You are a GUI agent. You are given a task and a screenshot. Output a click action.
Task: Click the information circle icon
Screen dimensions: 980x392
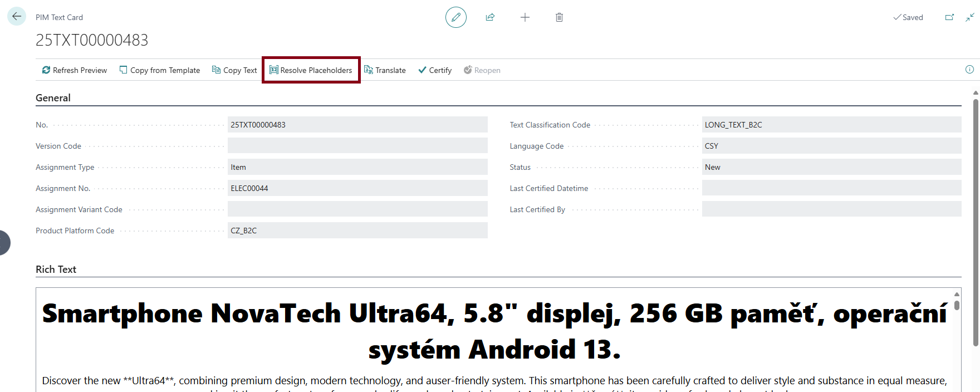click(969, 70)
